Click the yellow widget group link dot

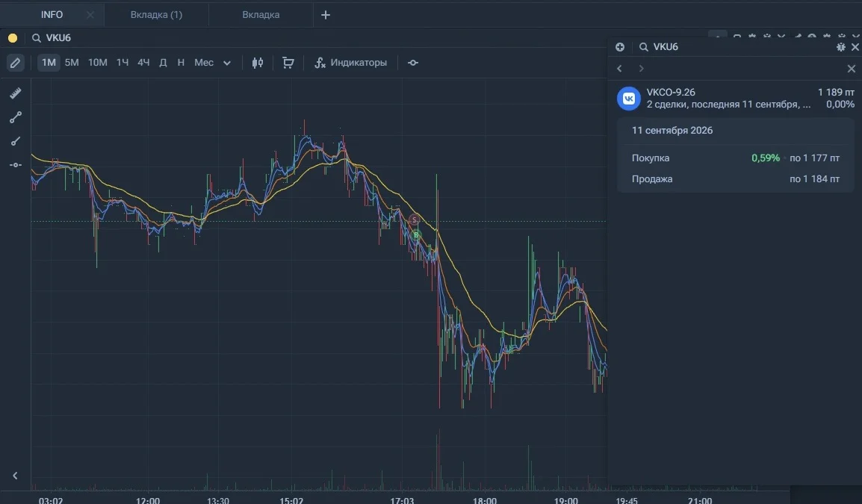(13, 38)
